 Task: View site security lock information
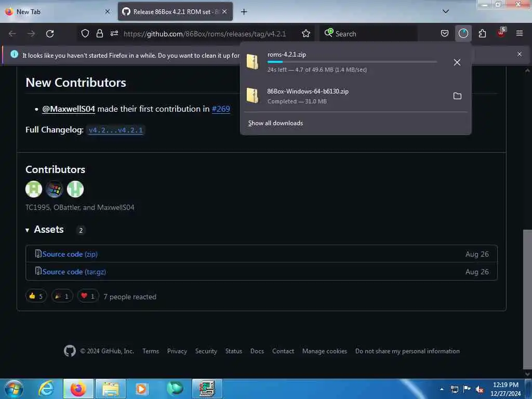point(99,34)
